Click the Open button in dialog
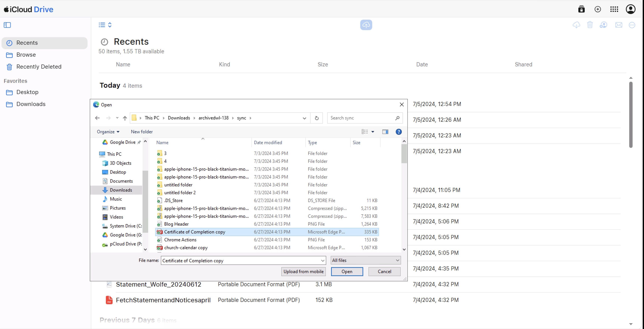 pos(347,272)
